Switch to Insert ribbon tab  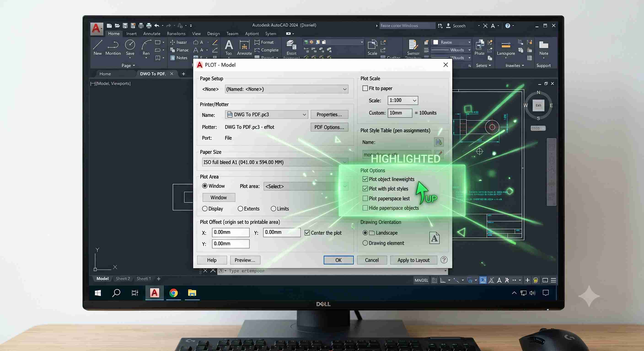click(x=131, y=33)
